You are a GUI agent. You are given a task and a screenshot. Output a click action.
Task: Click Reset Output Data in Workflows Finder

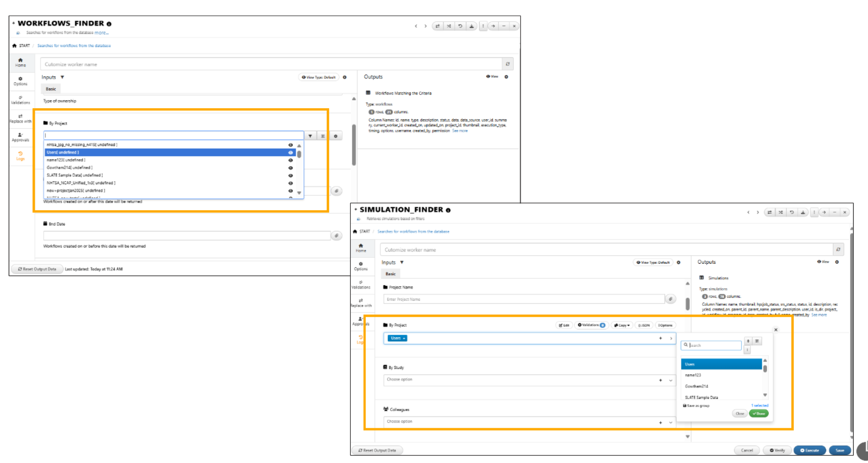tap(37, 269)
